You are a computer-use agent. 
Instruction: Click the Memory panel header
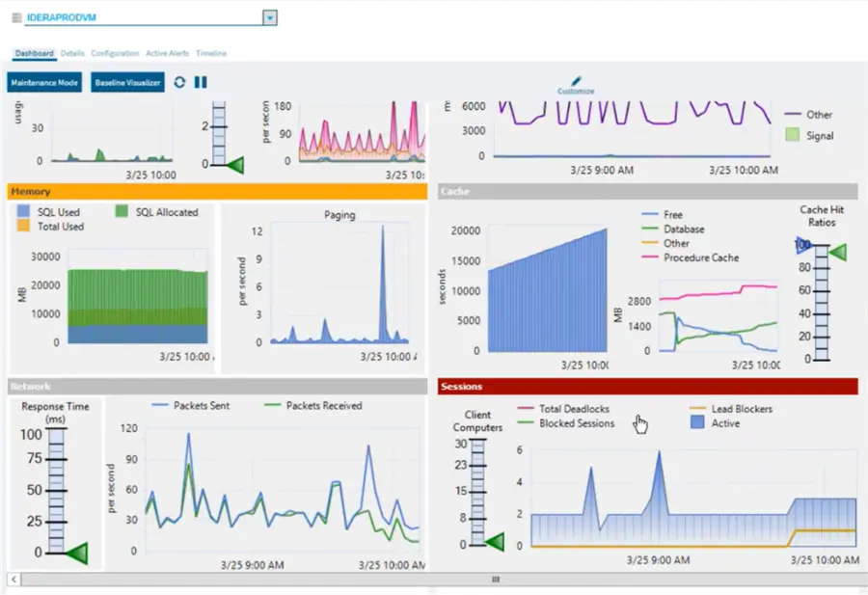(217, 192)
